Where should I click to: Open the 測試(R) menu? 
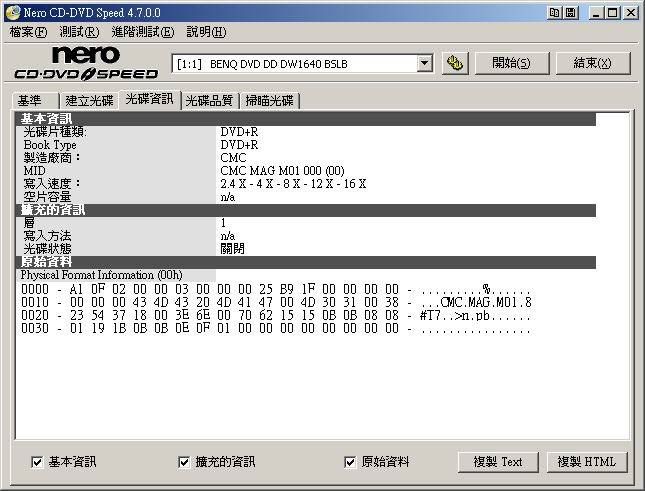point(79,32)
